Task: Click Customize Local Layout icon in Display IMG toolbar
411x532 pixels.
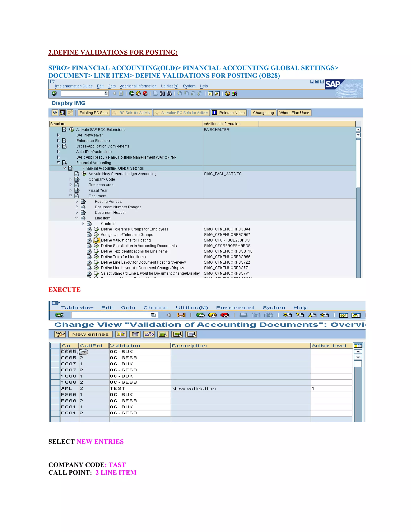Action: pos(234,93)
